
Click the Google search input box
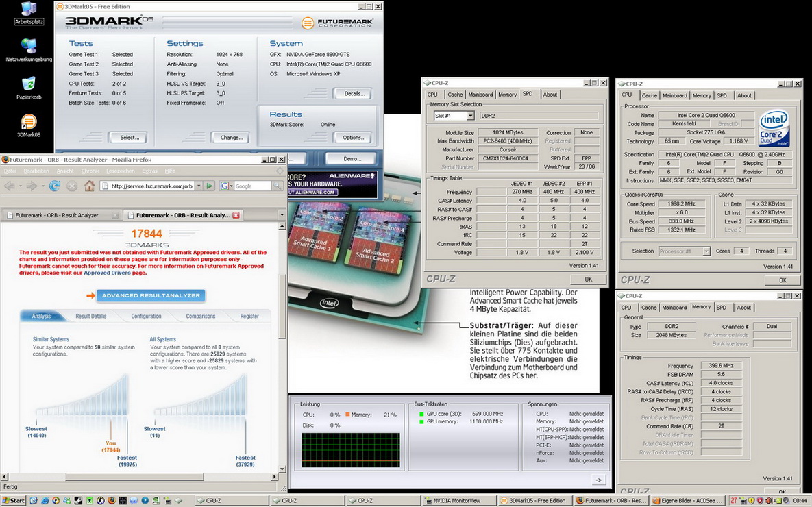pyautogui.click(x=253, y=186)
